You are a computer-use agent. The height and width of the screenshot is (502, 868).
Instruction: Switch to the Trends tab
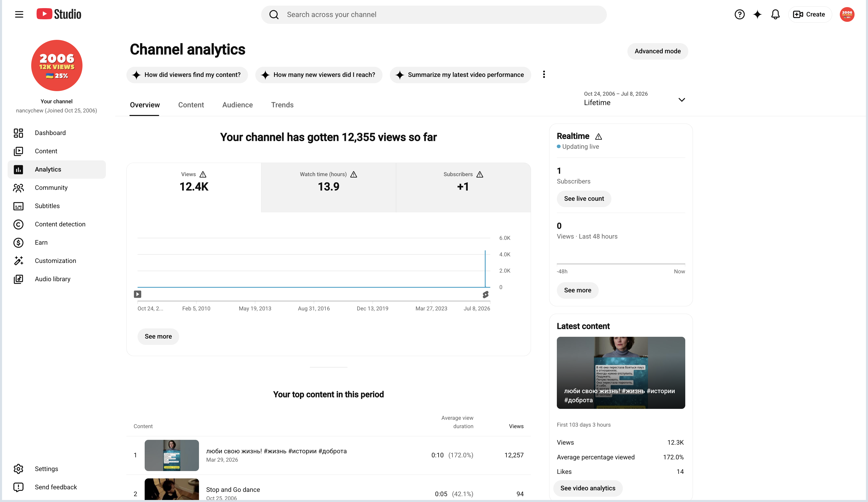pos(282,105)
